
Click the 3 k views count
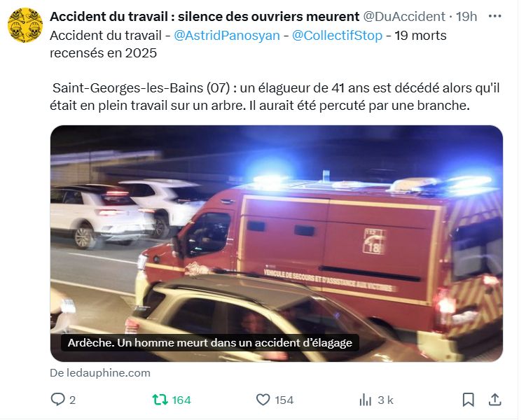(385, 400)
